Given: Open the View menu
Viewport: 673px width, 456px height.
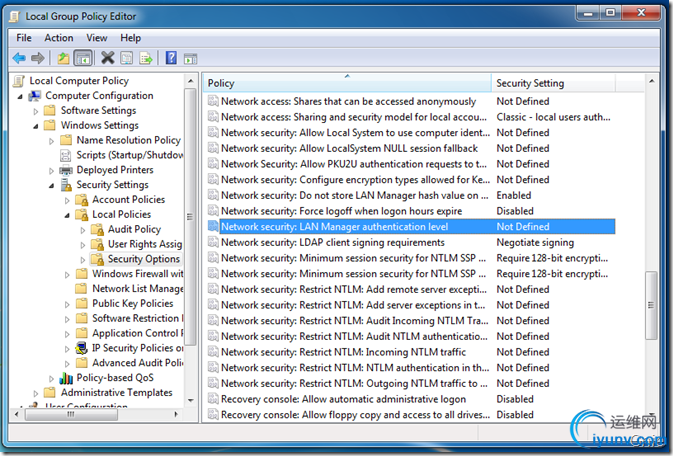Looking at the screenshot, I should [x=97, y=38].
